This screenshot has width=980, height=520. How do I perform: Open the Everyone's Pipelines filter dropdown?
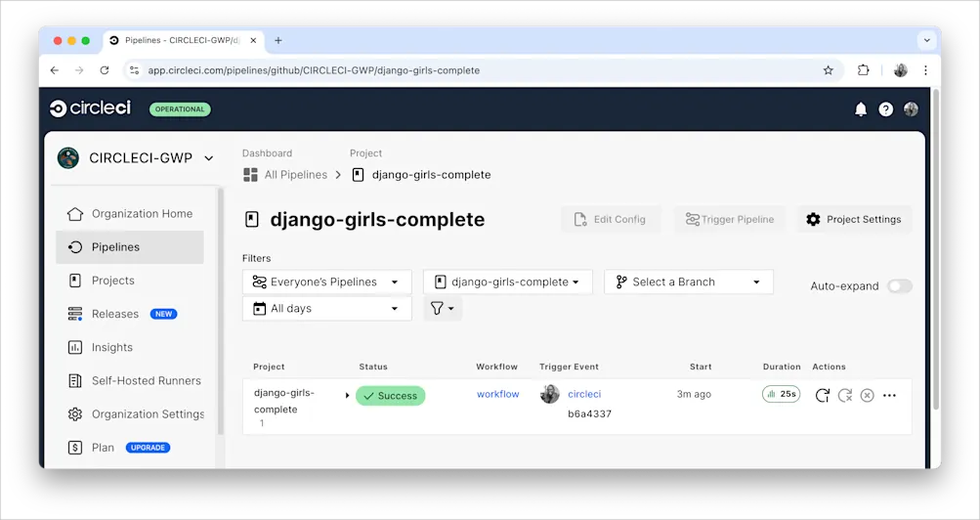327,282
